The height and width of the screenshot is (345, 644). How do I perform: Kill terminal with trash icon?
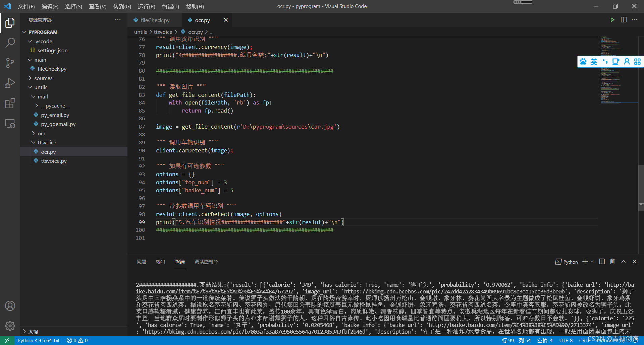[612, 262]
